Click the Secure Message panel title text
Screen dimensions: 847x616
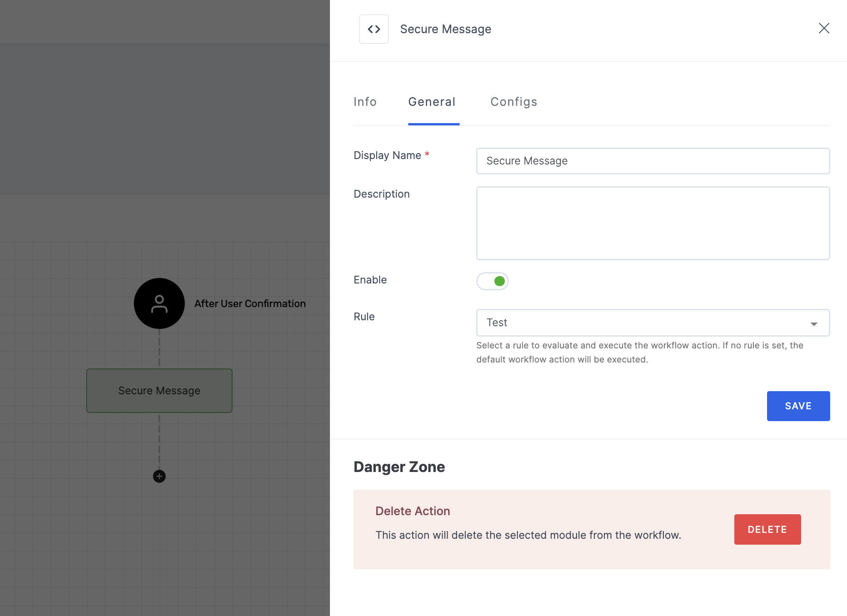pyautogui.click(x=445, y=29)
